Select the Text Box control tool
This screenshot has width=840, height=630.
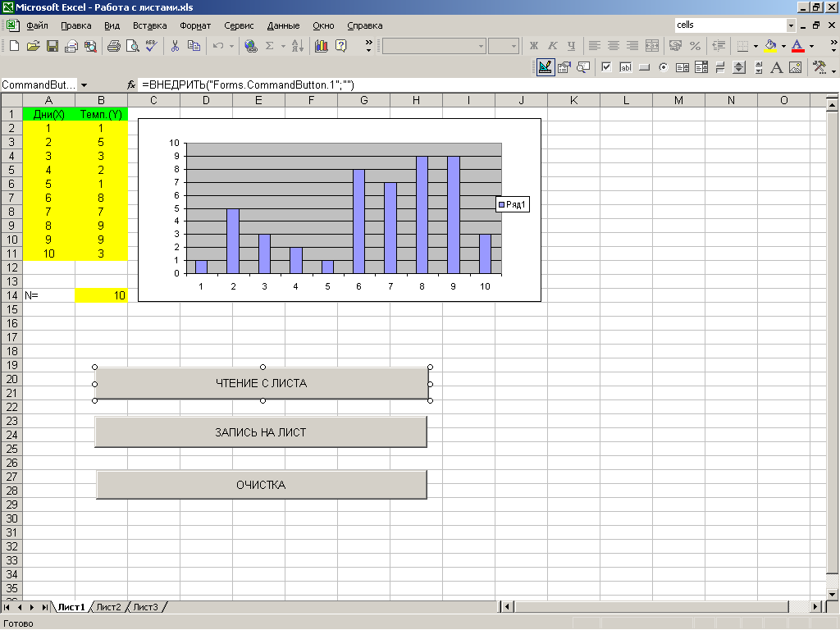(625, 67)
